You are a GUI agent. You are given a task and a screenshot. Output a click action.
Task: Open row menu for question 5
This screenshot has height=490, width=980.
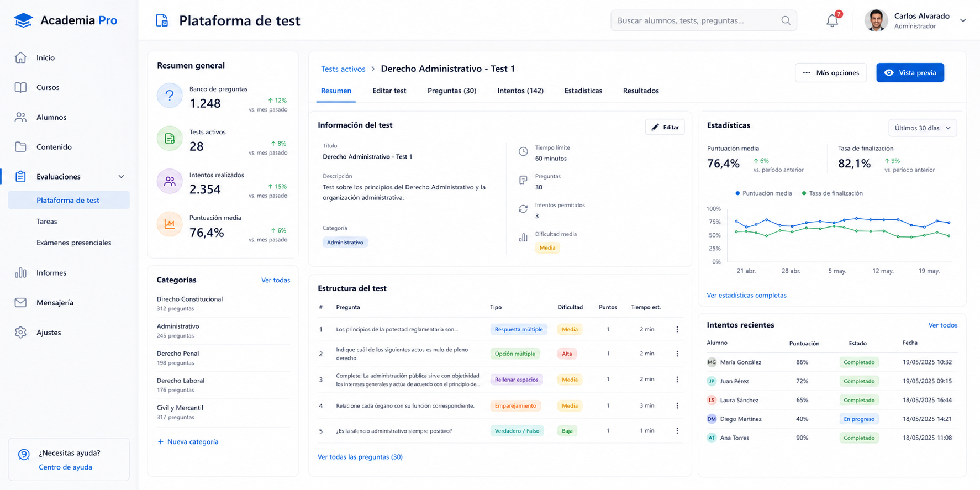[x=677, y=431]
